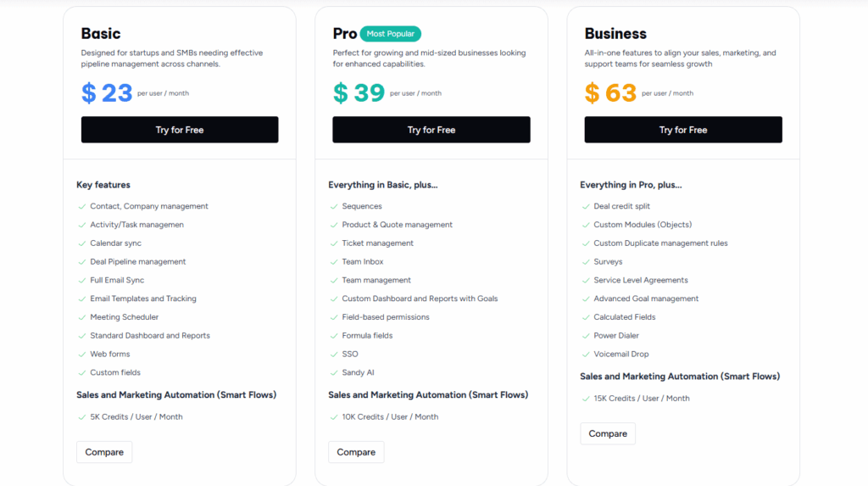Click the checkmark icon beside Deal credit split
Image resolution: width=868 pixels, height=486 pixels.
tap(585, 206)
